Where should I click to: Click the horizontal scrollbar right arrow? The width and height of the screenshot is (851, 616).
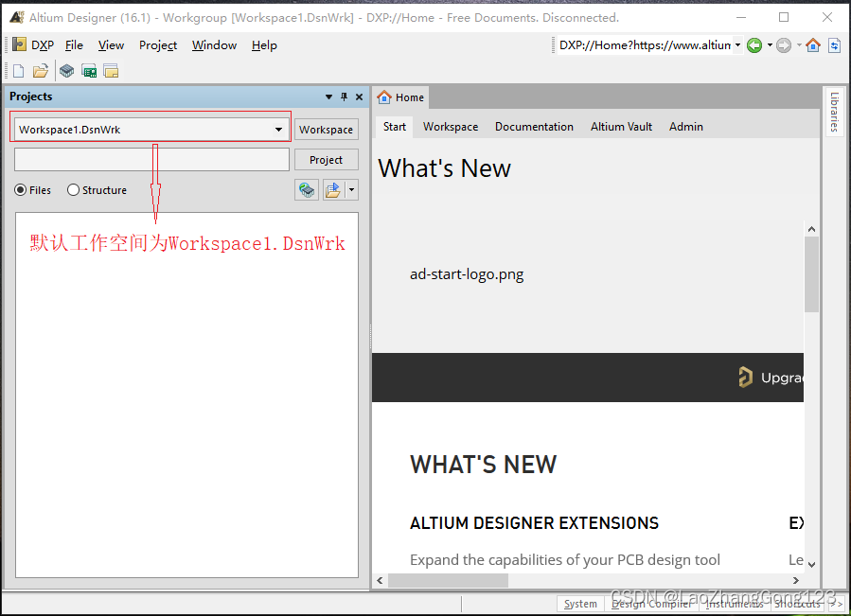coord(796,581)
